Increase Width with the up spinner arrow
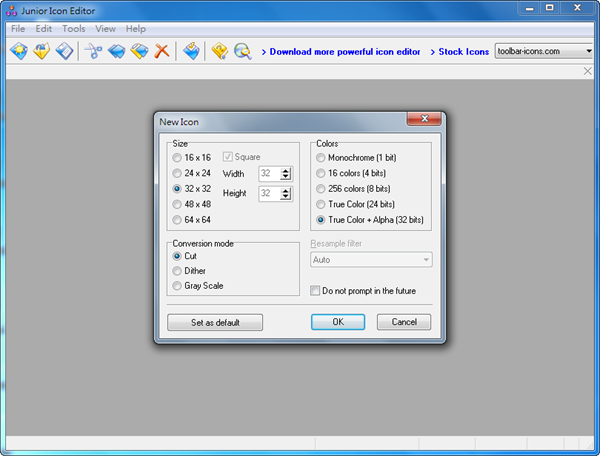600x456 pixels. click(285, 171)
